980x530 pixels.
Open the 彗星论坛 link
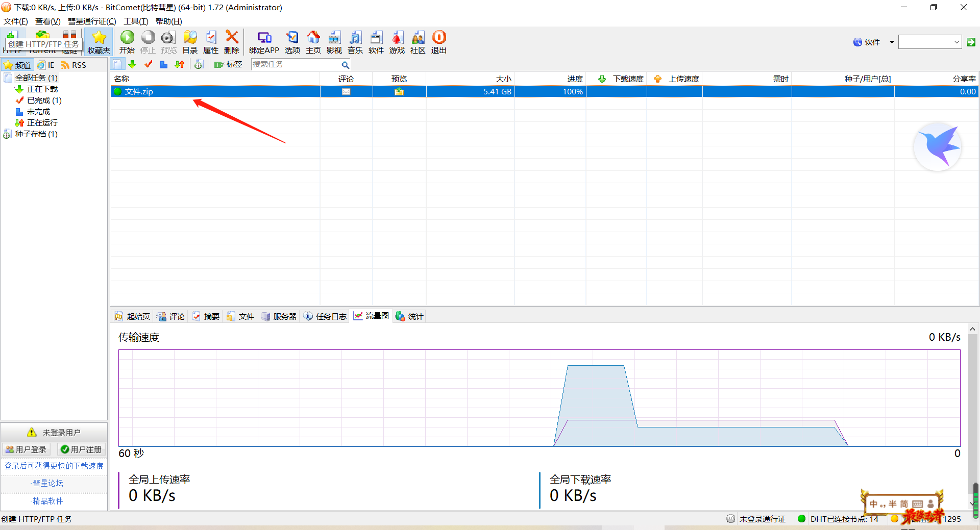click(47, 483)
